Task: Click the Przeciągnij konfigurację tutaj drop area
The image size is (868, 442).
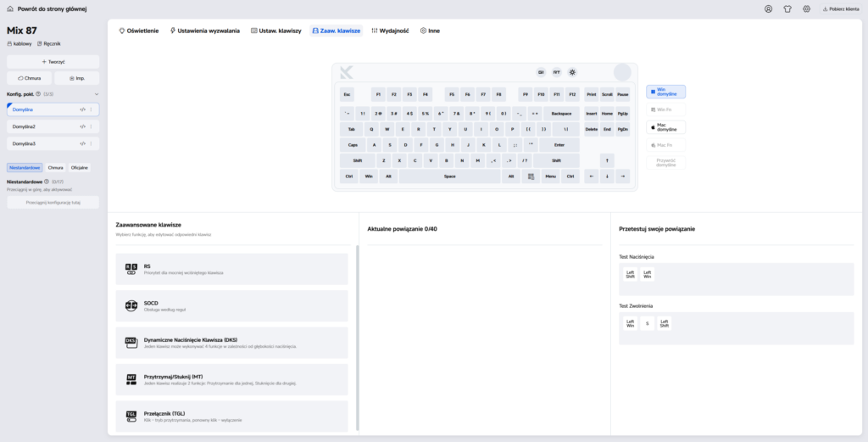Action: tap(53, 202)
